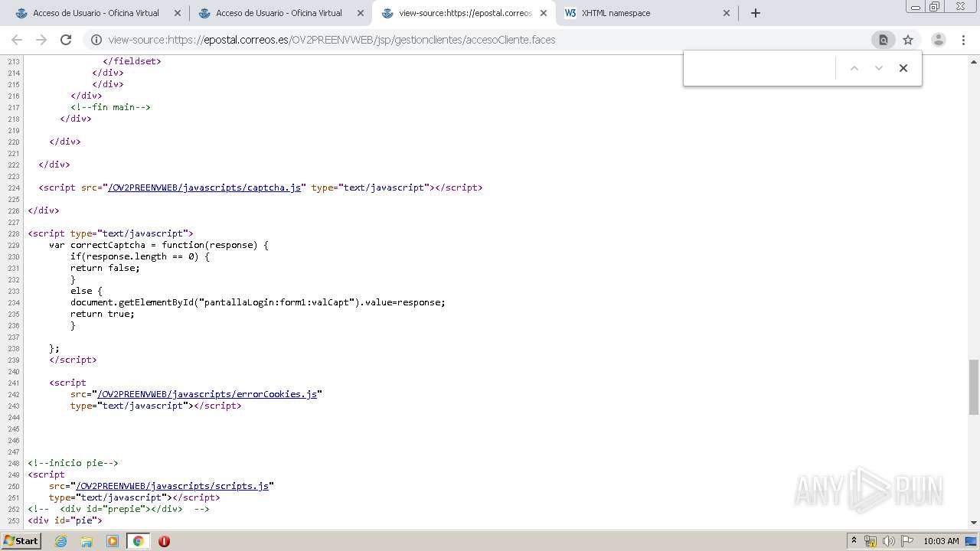980x551 pixels.
Task: Click the find-in-page icon in the address bar
Action: coord(883,40)
